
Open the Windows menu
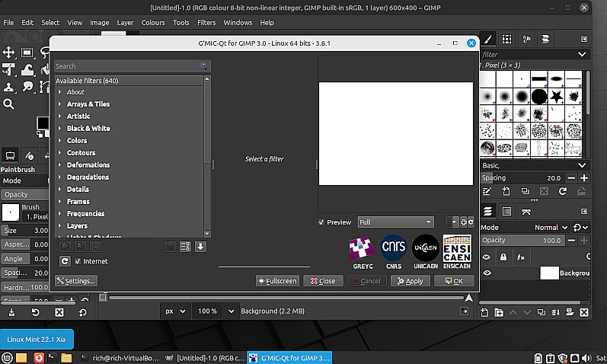[238, 22]
